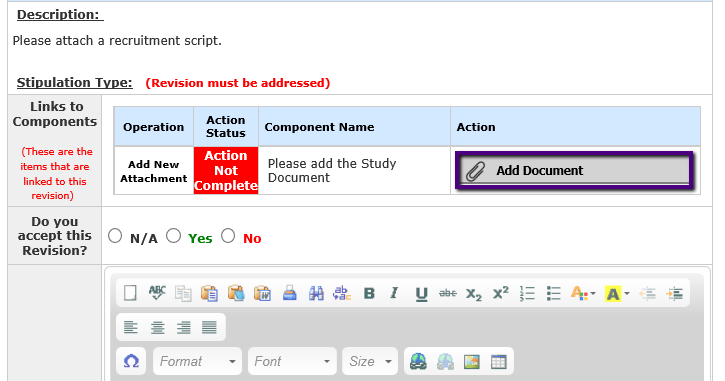Click the Operation column header

(x=154, y=127)
